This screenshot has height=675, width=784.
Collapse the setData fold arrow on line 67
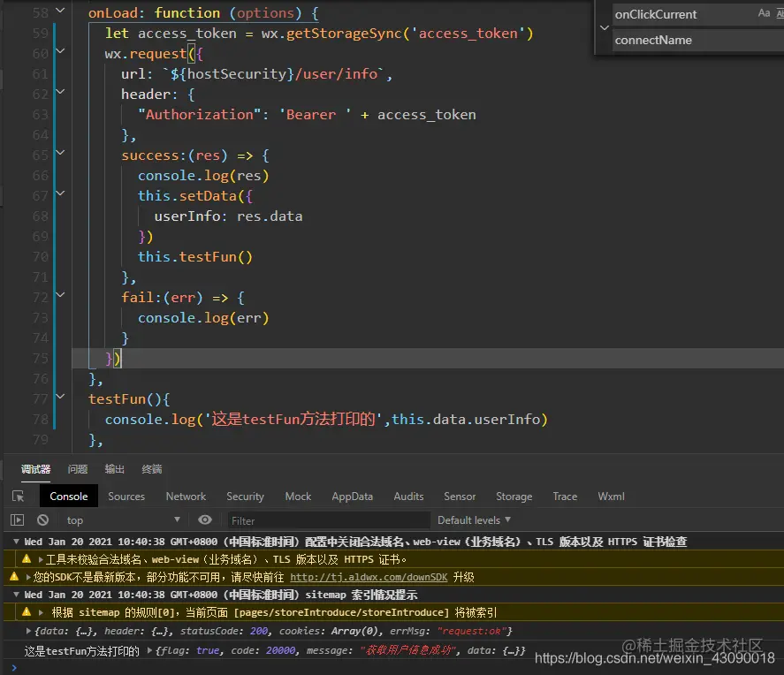pos(60,193)
